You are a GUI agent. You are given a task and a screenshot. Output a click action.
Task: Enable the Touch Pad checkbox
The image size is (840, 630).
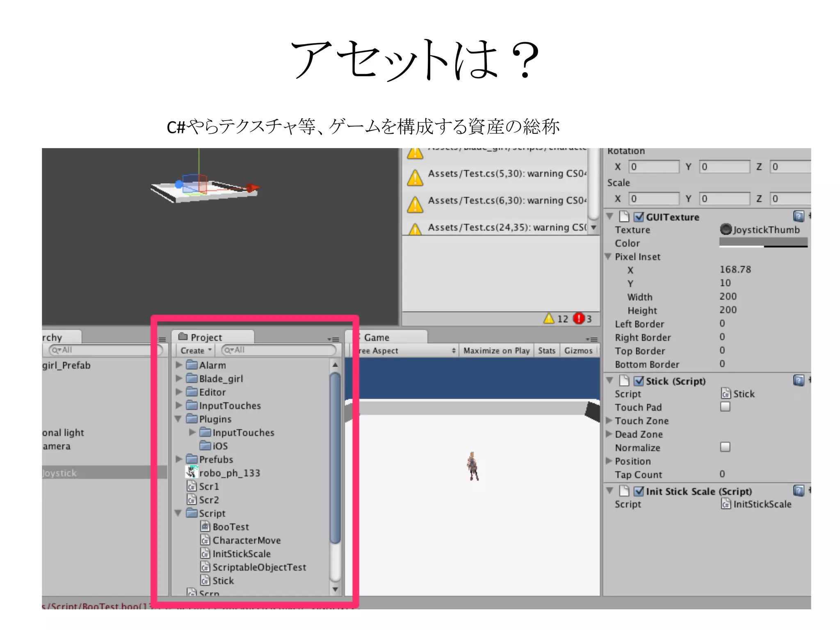pyautogui.click(x=725, y=406)
